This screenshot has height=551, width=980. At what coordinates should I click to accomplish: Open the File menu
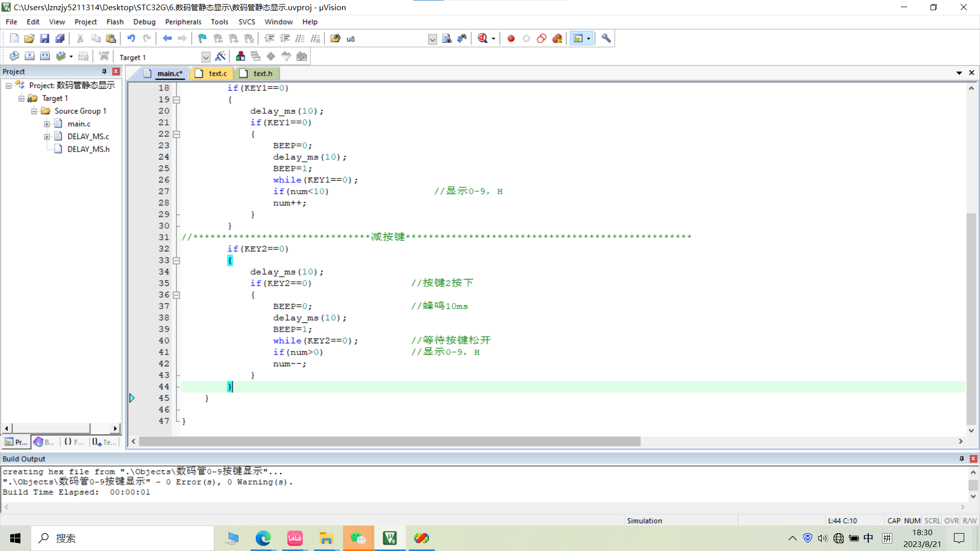click(11, 22)
